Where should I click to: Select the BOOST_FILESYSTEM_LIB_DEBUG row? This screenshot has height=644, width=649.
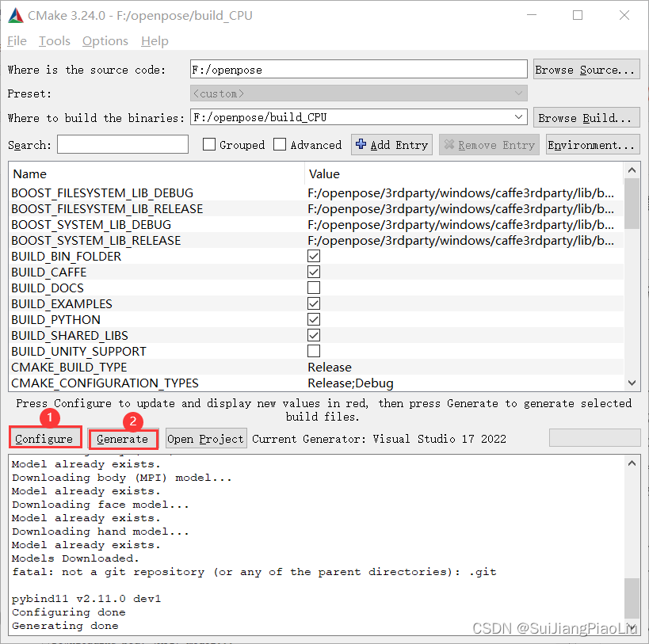316,192
